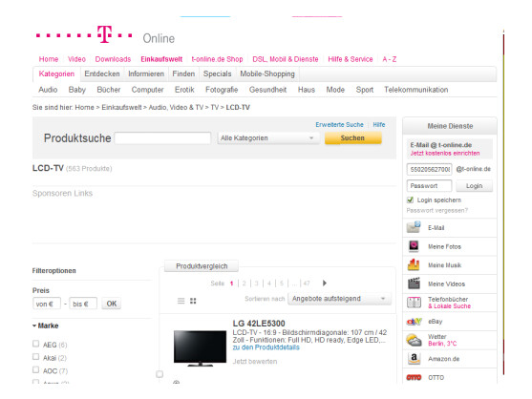The width and height of the screenshot is (532, 399).
Task: Open the Downloads menu item
Action: [113, 59]
